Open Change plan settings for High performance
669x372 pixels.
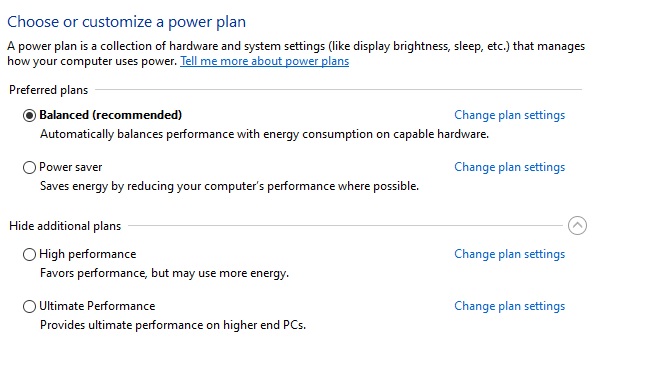point(509,254)
